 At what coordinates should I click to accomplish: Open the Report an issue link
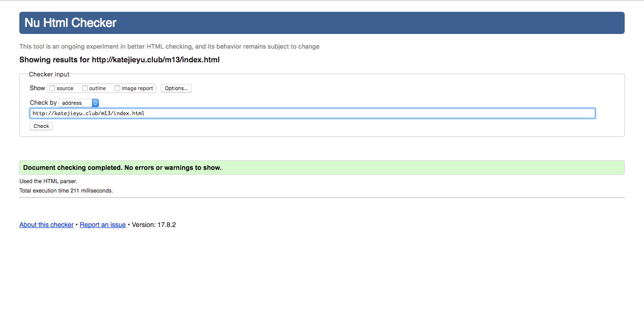click(103, 225)
